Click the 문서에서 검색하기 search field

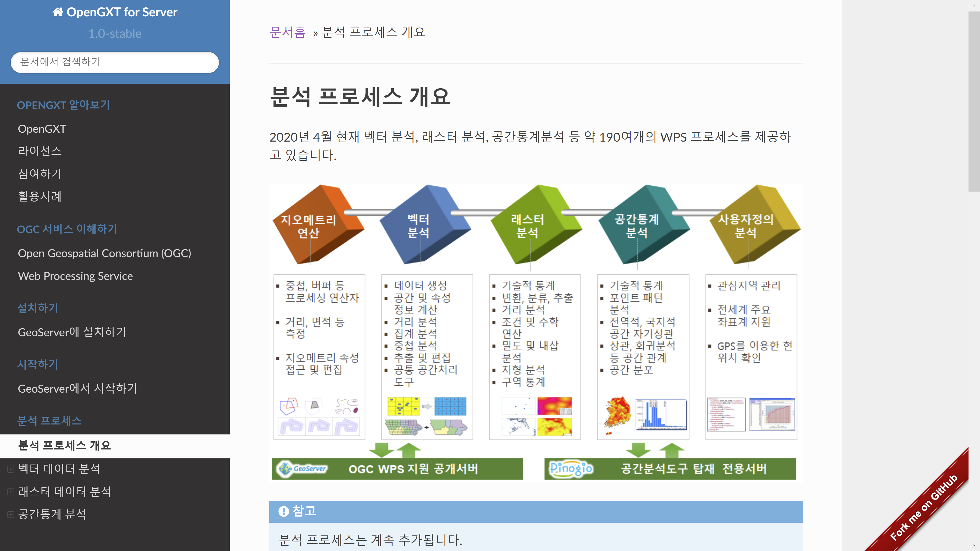pyautogui.click(x=115, y=62)
